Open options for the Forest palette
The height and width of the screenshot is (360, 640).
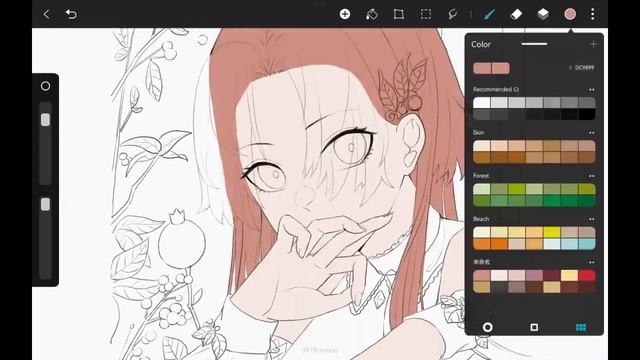[591, 176]
